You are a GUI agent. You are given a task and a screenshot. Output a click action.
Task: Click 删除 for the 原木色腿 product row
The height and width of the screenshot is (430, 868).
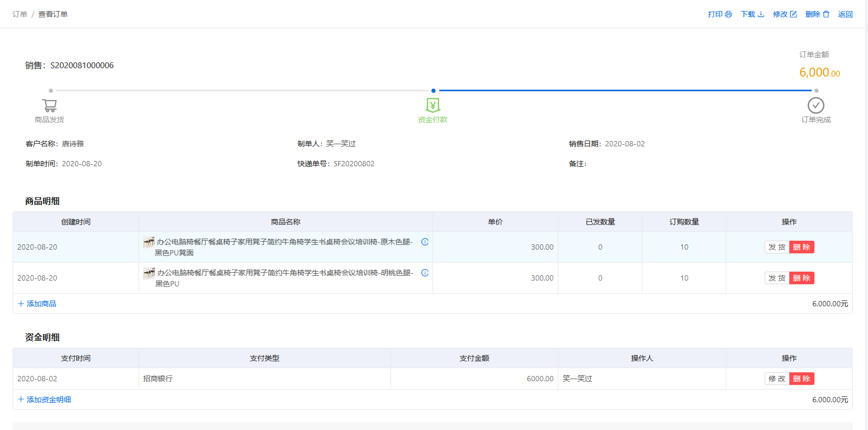801,247
